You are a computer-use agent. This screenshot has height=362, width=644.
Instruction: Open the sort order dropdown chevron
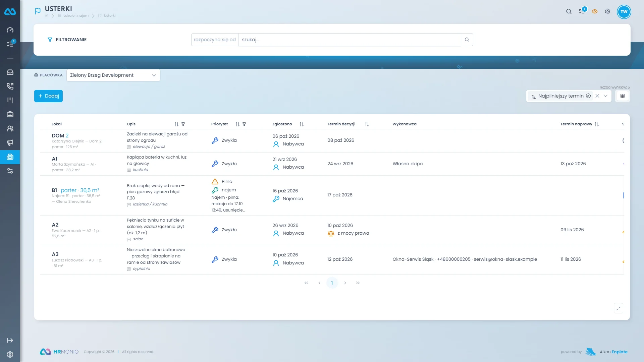(x=605, y=96)
